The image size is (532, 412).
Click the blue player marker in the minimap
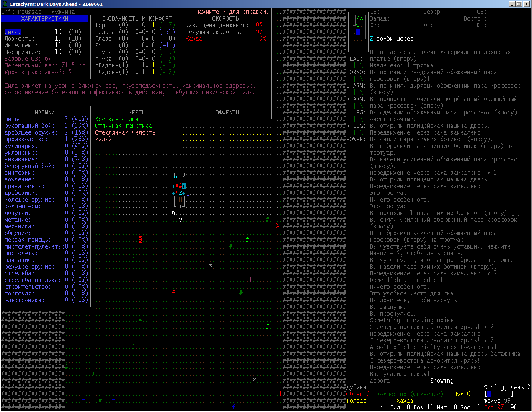point(358,32)
